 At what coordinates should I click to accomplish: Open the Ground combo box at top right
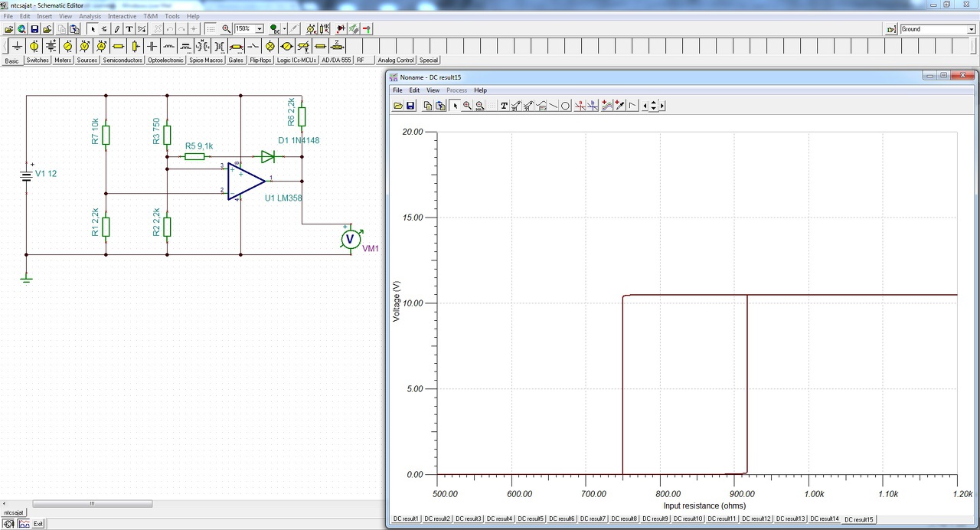tap(937, 29)
